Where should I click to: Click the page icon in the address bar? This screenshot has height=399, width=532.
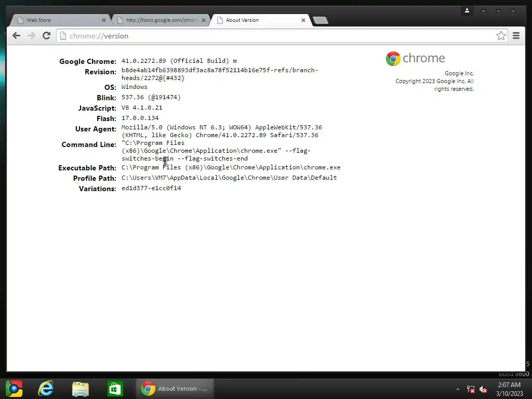(63, 36)
